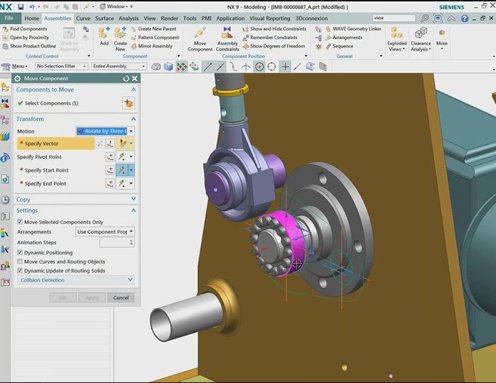
Task: Open Sequence command
Action: click(339, 46)
